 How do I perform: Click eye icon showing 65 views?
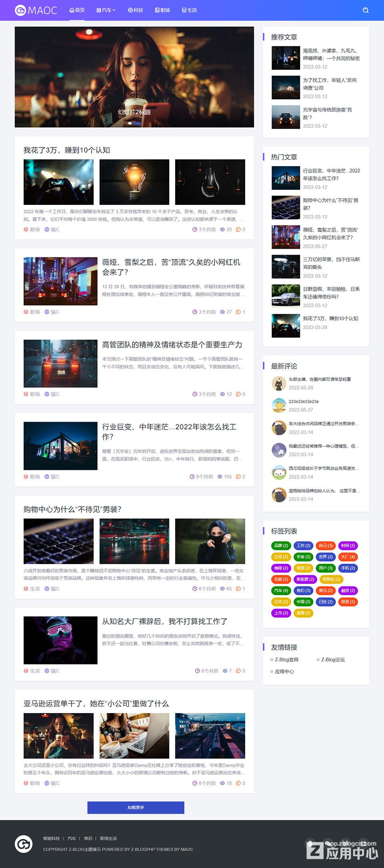click(222, 589)
